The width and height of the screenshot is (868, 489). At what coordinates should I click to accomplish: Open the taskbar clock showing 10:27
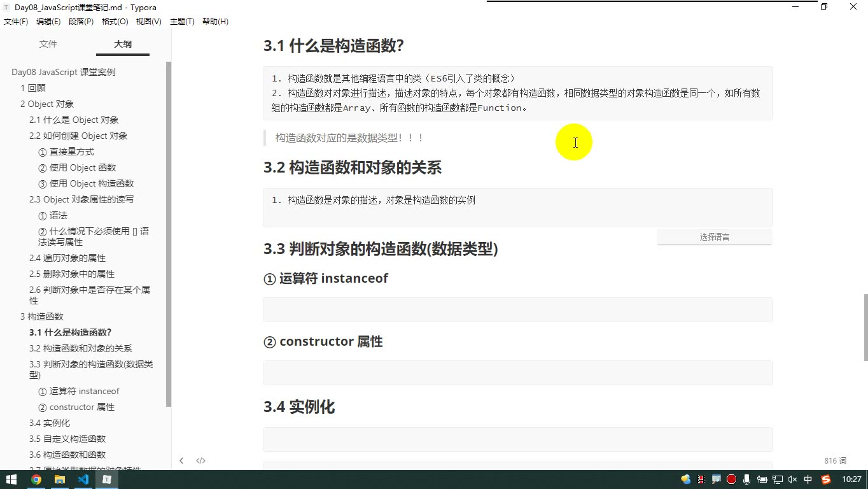(x=851, y=479)
